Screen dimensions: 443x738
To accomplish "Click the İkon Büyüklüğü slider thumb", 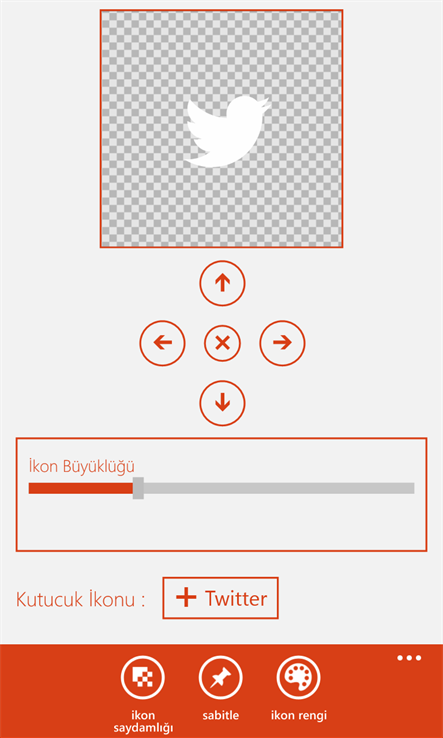I will click(138, 488).
